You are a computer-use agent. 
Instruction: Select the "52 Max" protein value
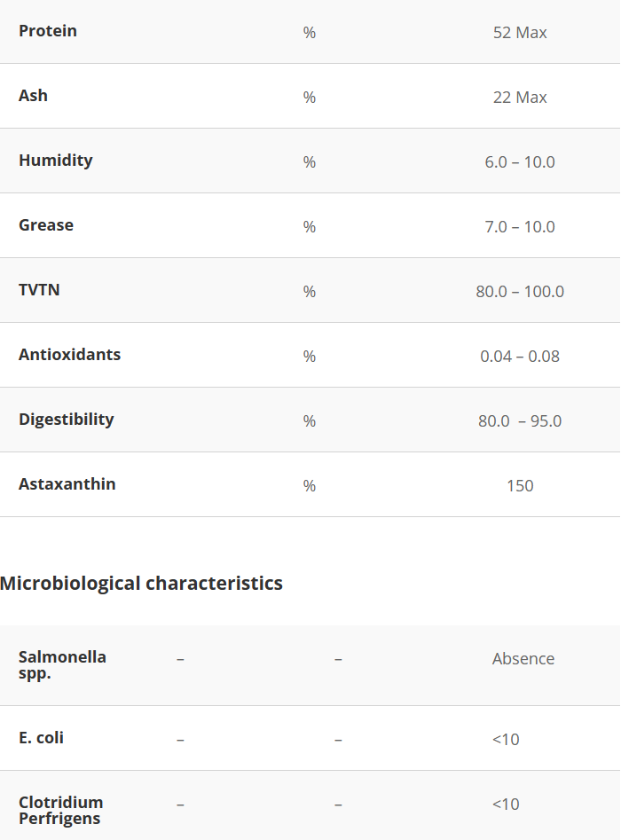520,33
